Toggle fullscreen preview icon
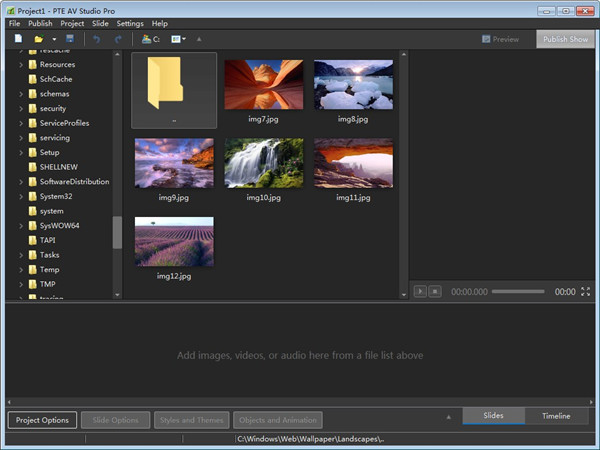 coord(585,292)
